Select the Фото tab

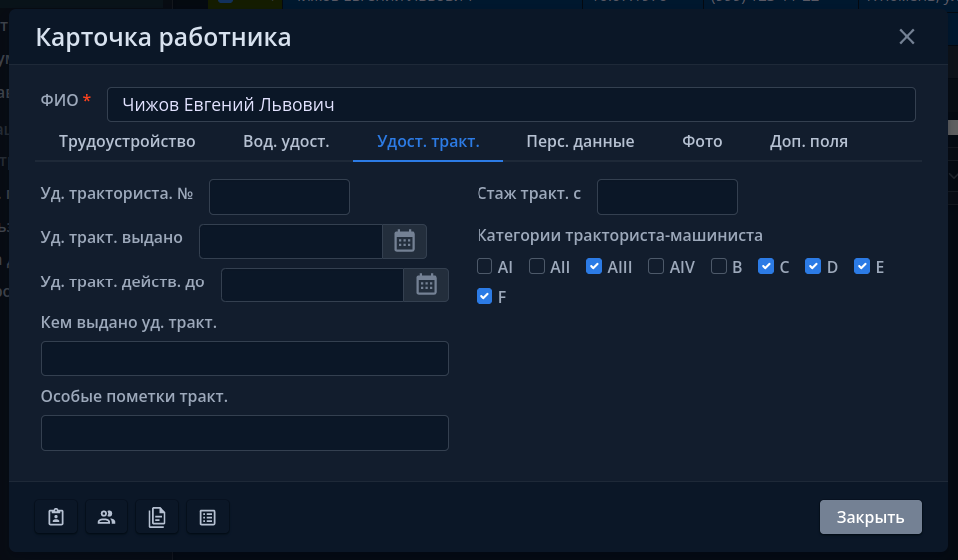coord(702,141)
